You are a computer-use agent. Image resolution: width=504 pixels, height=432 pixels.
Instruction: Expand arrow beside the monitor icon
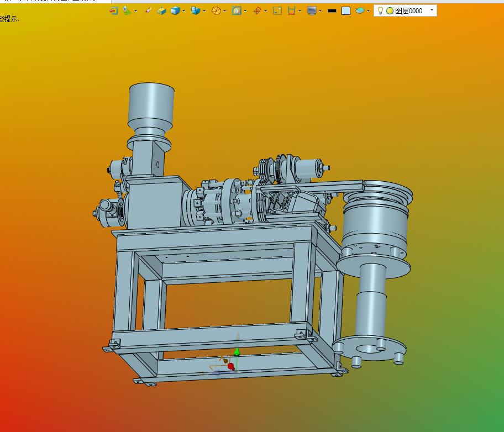[321, 10]
